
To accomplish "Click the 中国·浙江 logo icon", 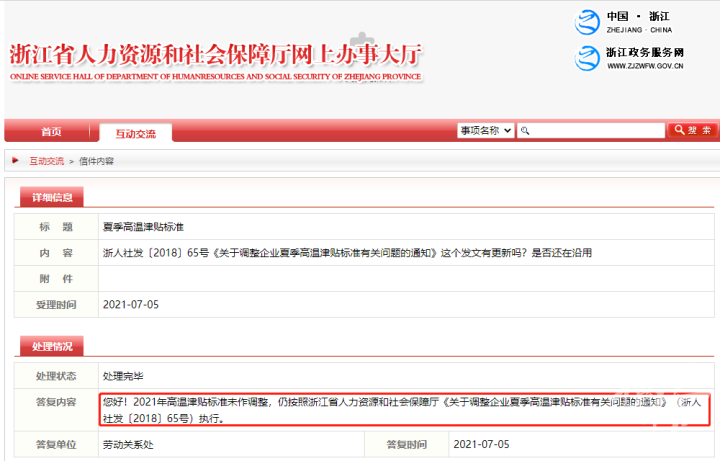I will tap(587, 22).
